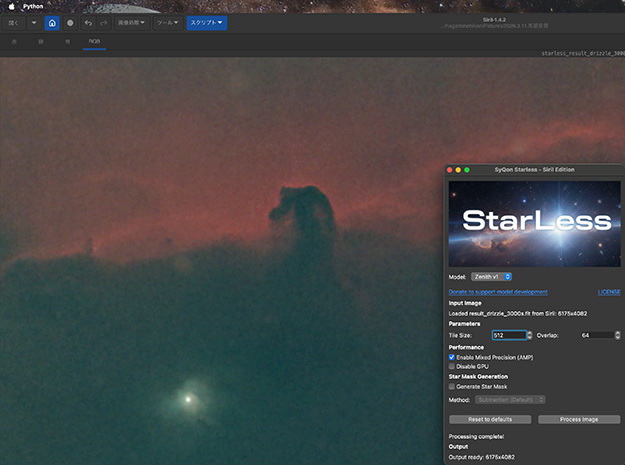Click into the Tile Size input field

[x=507, y=335]
